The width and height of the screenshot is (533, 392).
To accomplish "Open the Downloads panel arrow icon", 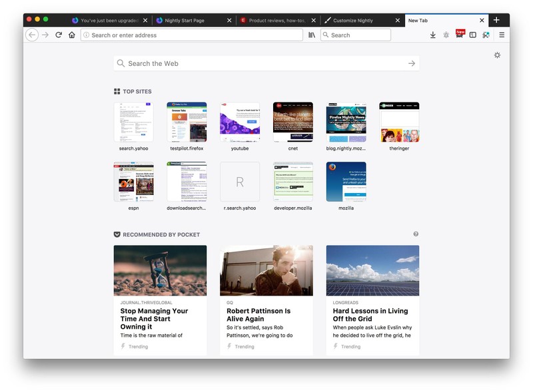I will tap(433, 35).
